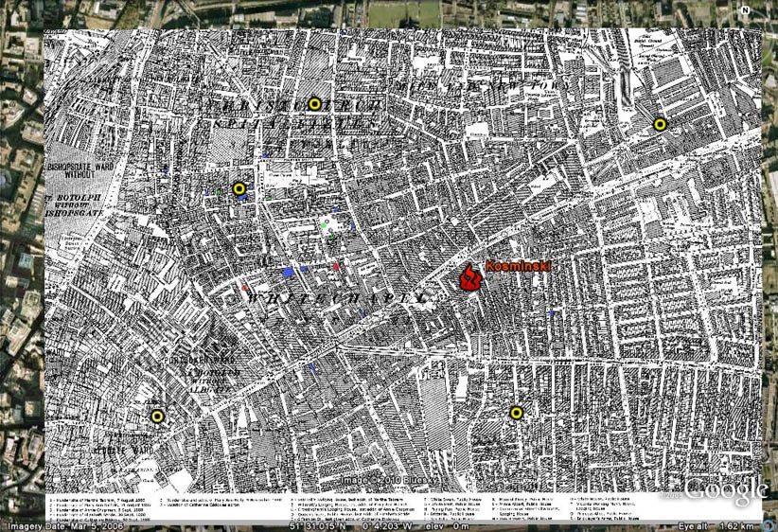Open the Kosminski placemark label
Screen dimensions: 778x532
[517, 267]
